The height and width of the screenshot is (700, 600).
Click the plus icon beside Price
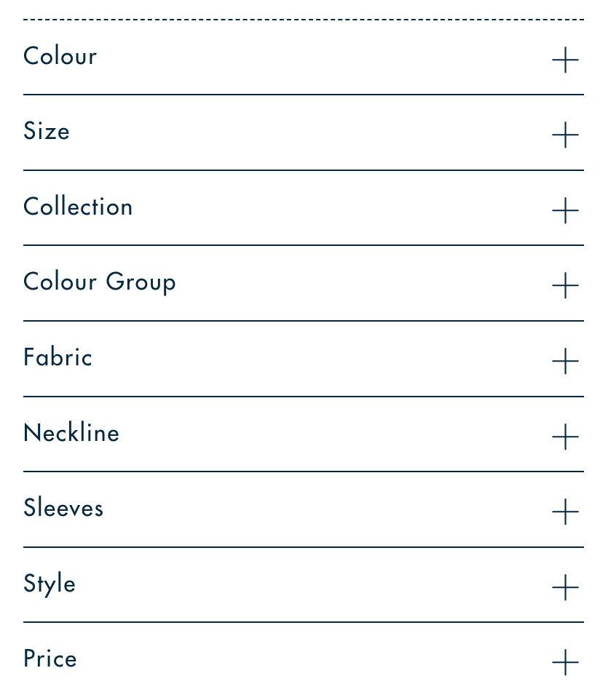coord(565,662)
